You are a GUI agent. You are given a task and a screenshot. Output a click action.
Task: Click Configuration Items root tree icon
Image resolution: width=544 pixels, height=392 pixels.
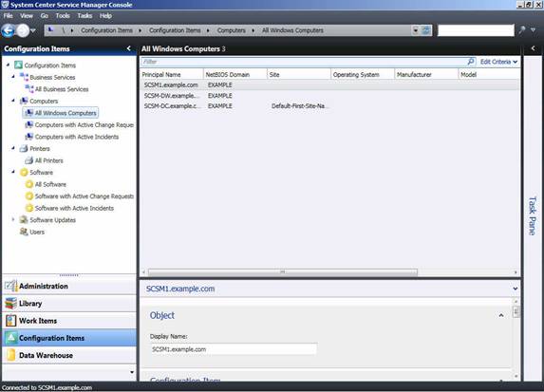18,65
